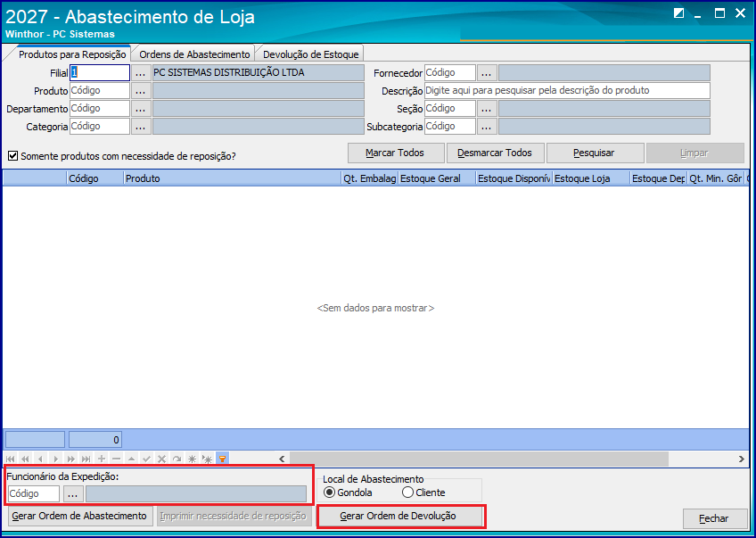Click the Qt. Mín. Gôr column header

(x=716, y=178)
